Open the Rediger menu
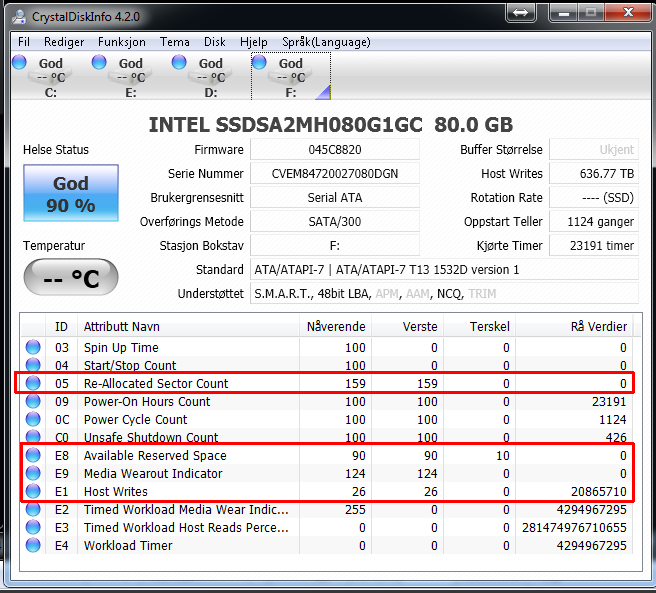Image resolution: width=656 pixels, height=593 pixels. (x=64, y=42)
